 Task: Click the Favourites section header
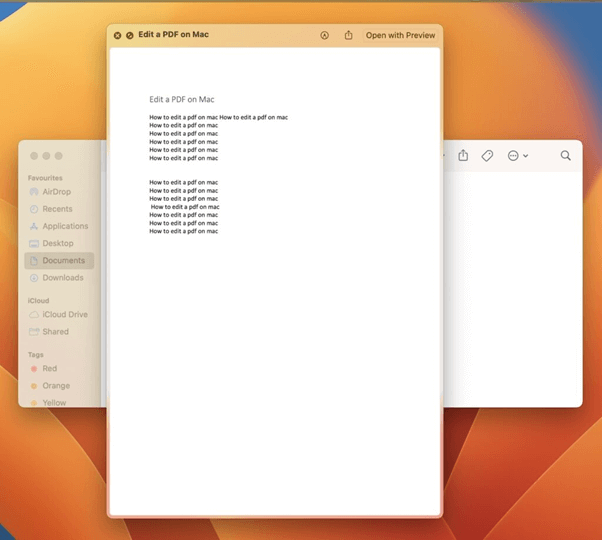tap(45, 178)
